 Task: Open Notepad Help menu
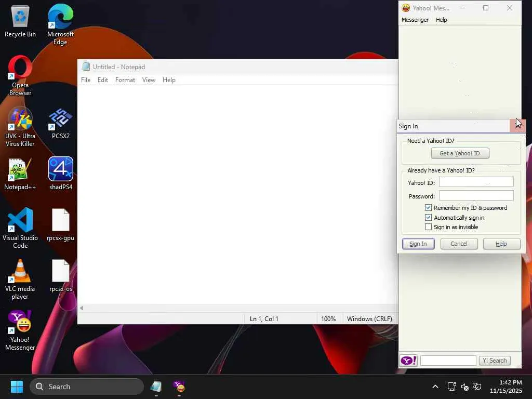pos(169,80)
